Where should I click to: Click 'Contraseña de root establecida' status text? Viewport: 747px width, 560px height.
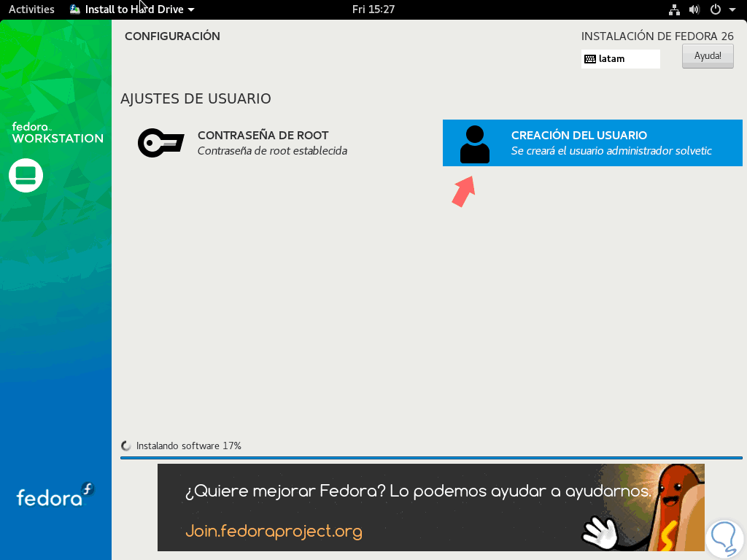click(273, 151)
